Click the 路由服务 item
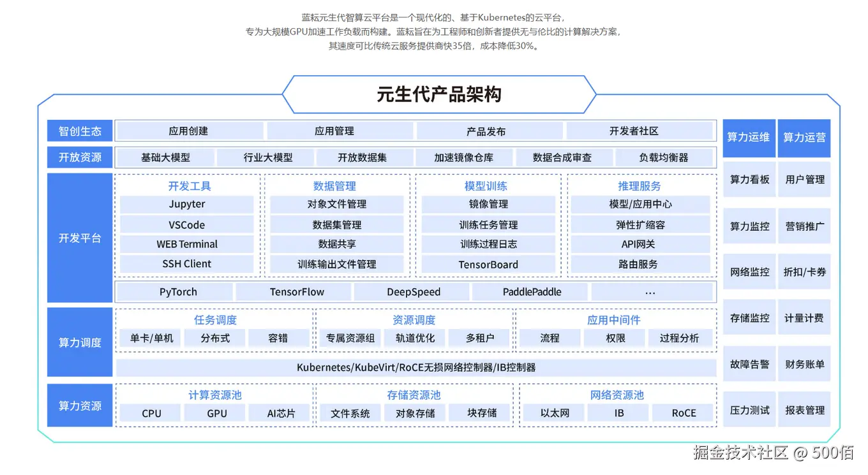This screenshot has width=868, height=475. [640, 264]
